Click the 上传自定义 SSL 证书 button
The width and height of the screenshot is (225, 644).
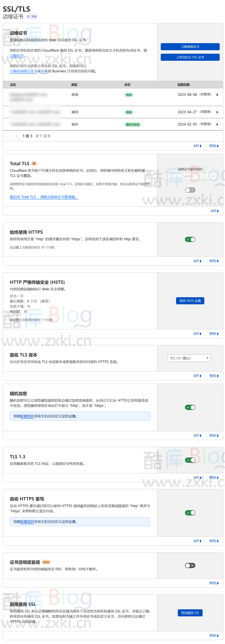tap(190, 57)
